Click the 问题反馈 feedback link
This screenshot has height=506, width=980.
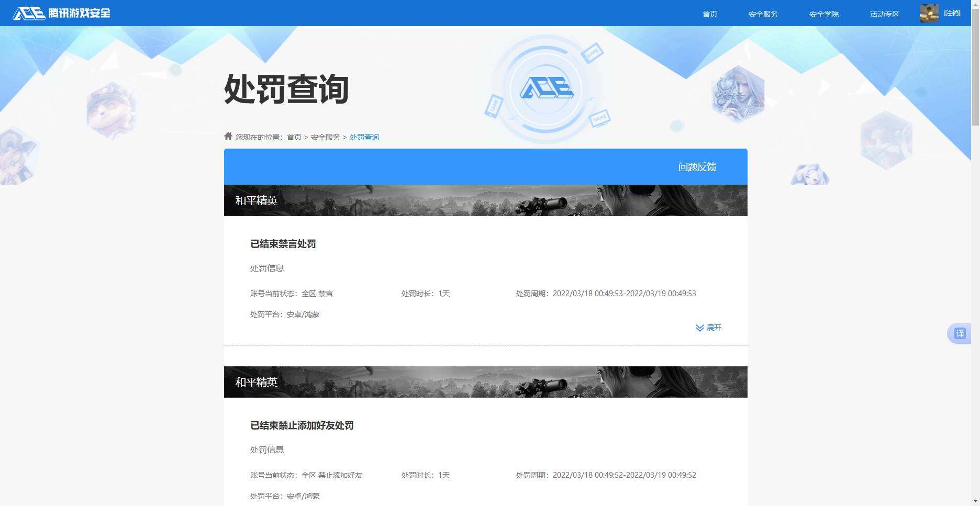(697, 166)
